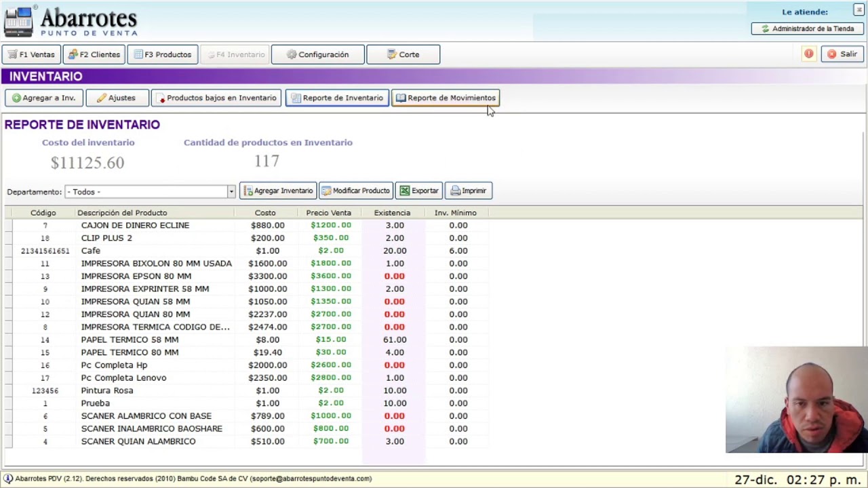The width and height of the screenshot is (868, 488).
Task: Click Modificar Producto button
Action: point(355,190)
